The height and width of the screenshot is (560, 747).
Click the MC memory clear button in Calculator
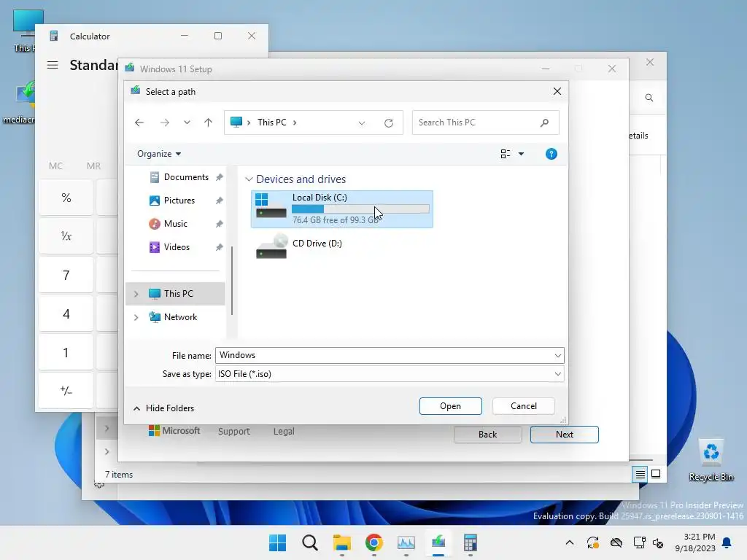point(55,166)
